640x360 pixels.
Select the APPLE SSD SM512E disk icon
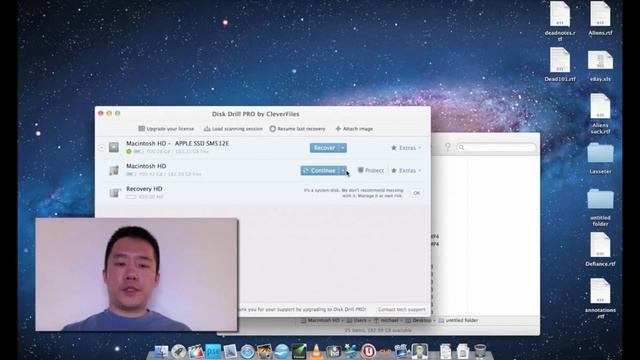[x=114, y=147]
